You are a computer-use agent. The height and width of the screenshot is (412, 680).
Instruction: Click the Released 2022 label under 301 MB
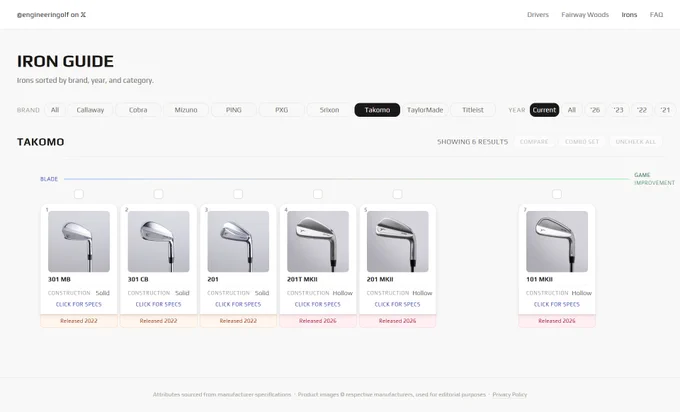pyautogui.click(x=78, y=321)
